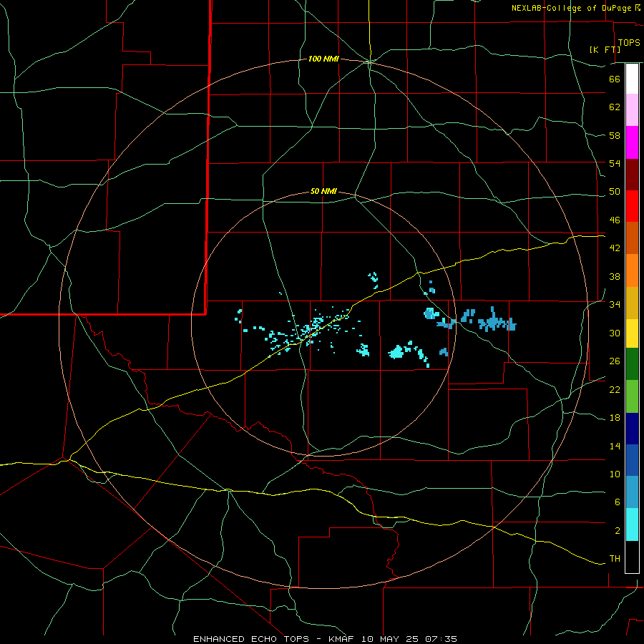Click the orange 38-42 legend swatch
This screenshot has height=644, width=644.
point(632,270)
